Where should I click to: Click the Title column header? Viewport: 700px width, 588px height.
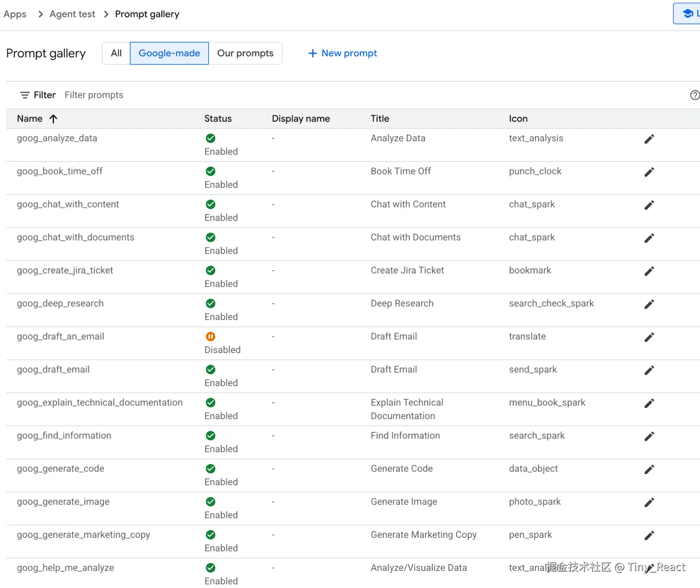point(380,118)
